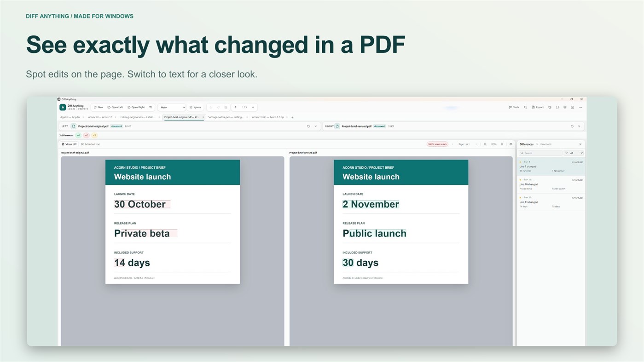Click the Open Right button
Image resolution: width=644 pixels, height=362 pixels.
point(136,107)
